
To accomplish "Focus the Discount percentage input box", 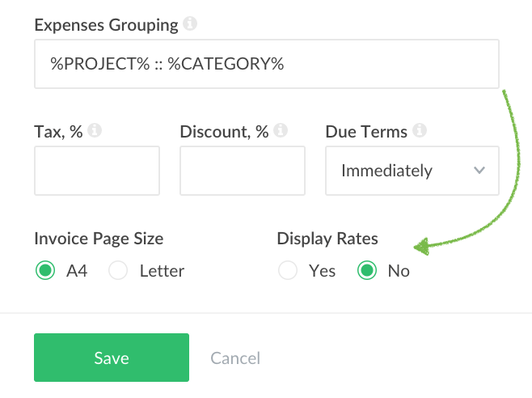I will (x=243, y=171).
